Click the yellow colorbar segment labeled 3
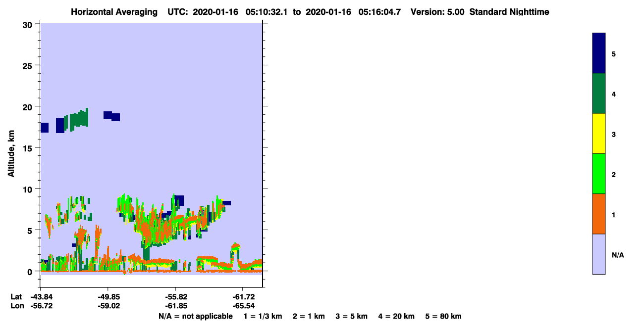 coord(599,134)
